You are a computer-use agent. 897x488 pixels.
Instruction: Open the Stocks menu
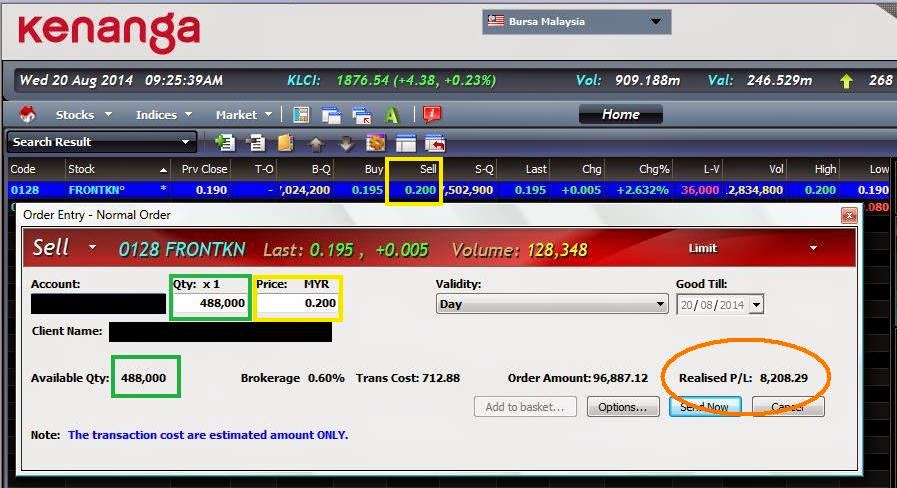click(83, 115)
